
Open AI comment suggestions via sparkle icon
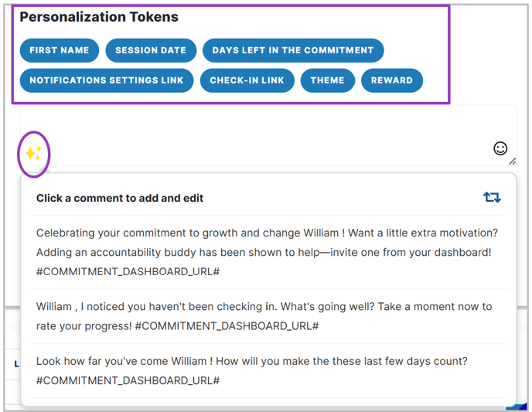click(33, 154)
